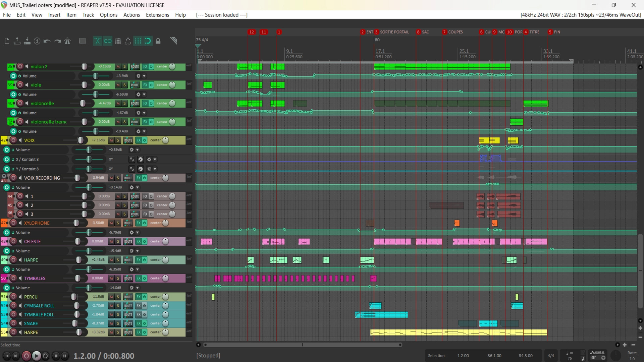Open the Insert menu
This screenshot has width=644, height=362.
tap(54, 15)
